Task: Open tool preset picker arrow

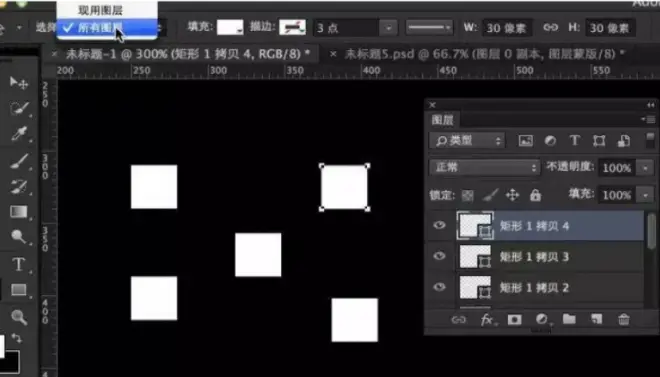Action: click(x=19, y=28)
